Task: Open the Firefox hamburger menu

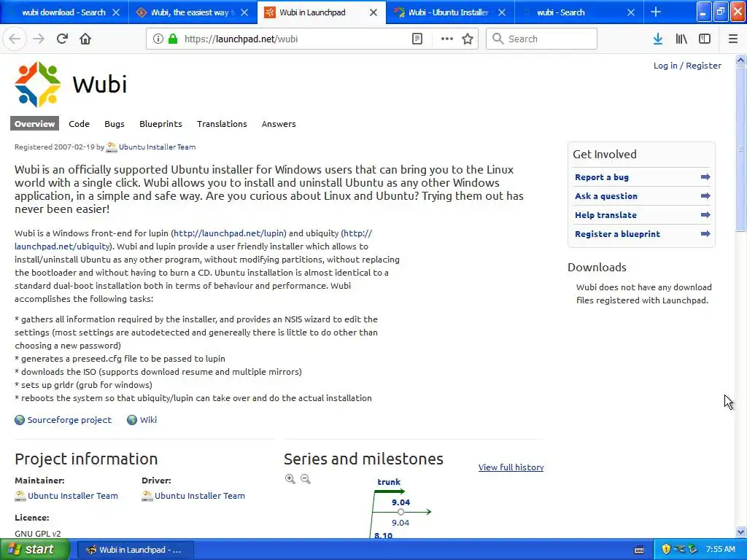Action: (x=733, y=39)
